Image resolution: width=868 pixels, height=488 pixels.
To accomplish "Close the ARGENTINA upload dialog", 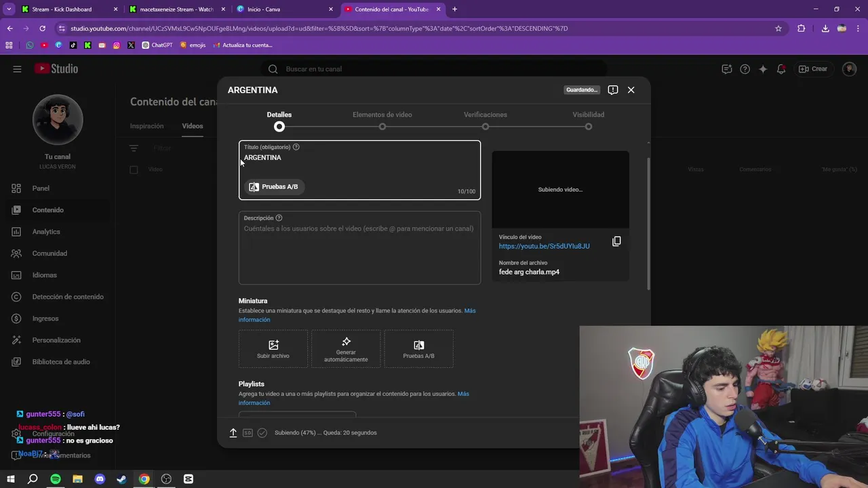I will point(631,89).
